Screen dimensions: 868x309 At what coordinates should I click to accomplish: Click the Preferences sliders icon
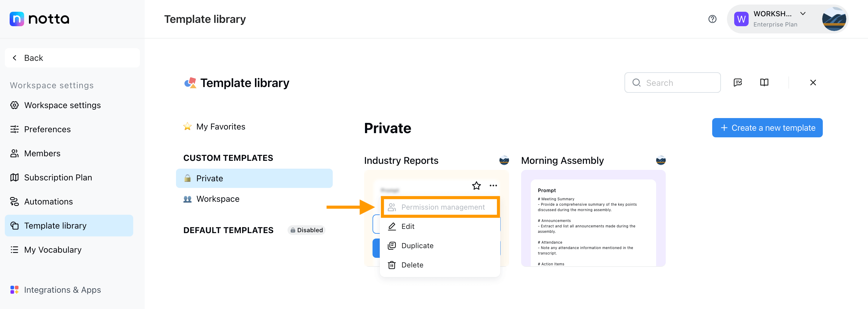coord(14,129)
